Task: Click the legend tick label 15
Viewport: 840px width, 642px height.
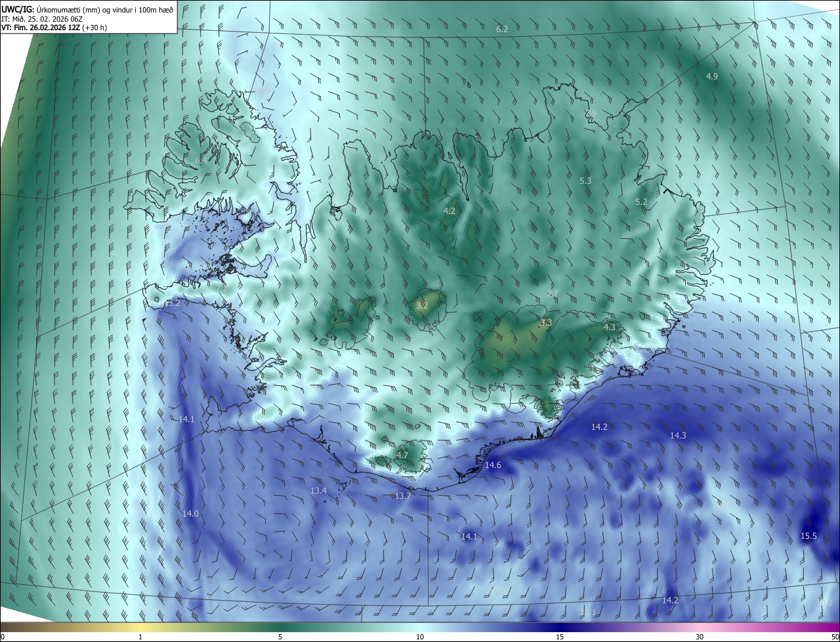Action: pos(560,637)
